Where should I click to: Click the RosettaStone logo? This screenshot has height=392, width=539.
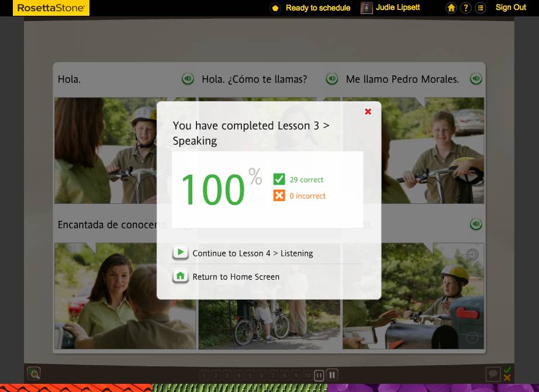coord(51,8)
